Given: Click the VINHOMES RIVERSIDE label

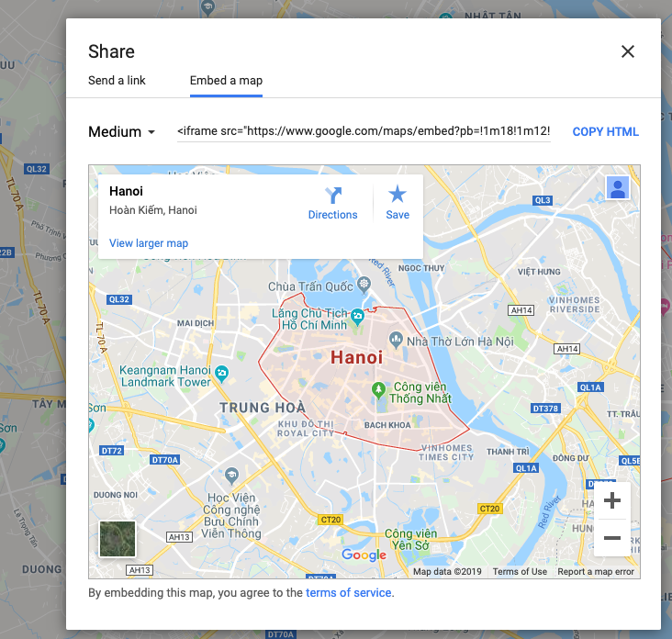Looking at the screenshot, I should [575, 304].
